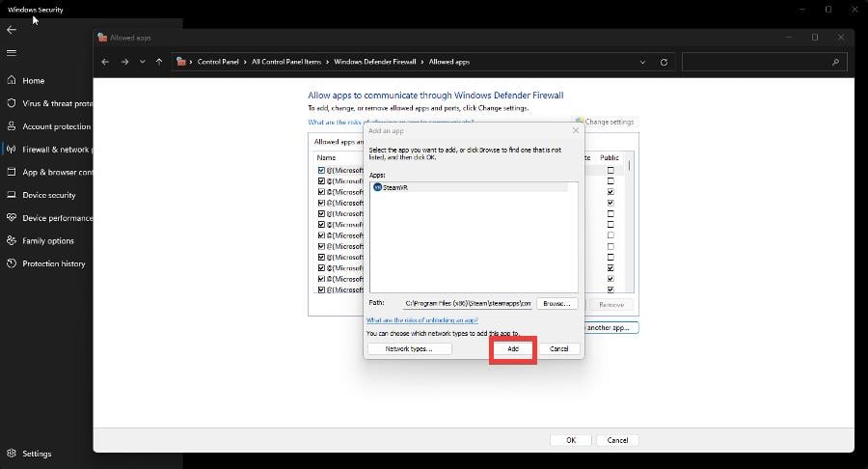Click the Device performance heart icon
Viewport: 868px width, 469px height.
12,217
